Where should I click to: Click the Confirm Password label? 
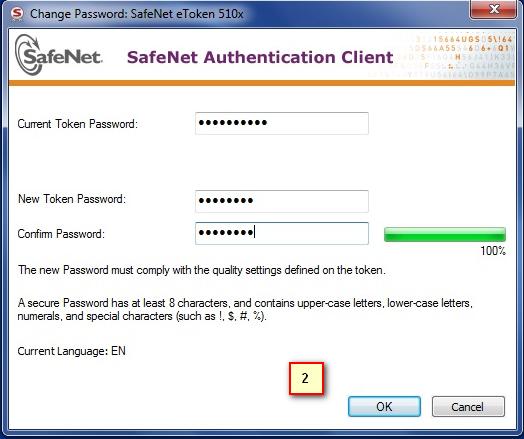click(61, 234)
